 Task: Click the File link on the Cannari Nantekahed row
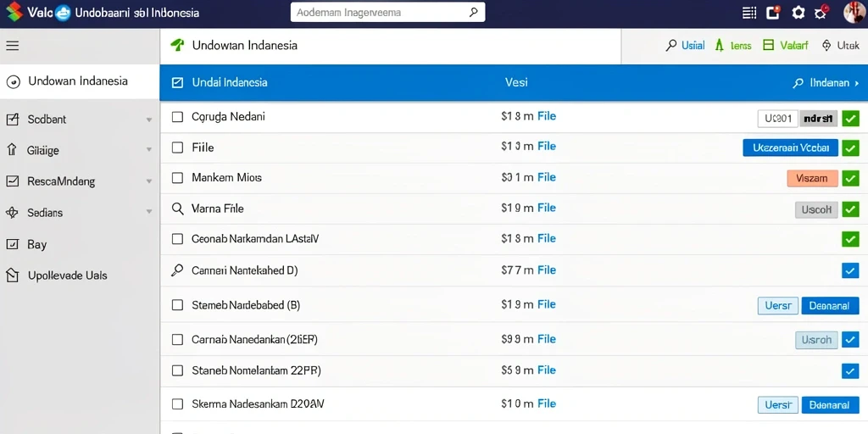click(x=547, y=270)
